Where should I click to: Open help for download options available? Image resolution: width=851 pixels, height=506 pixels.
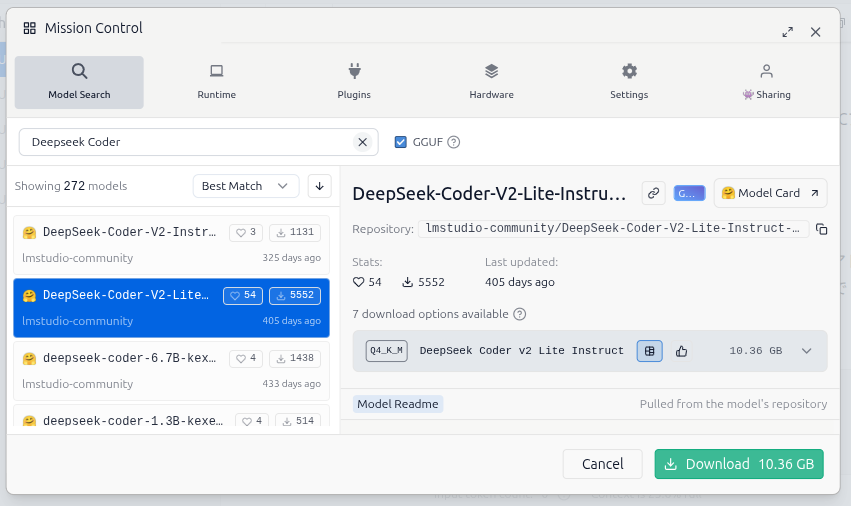(x=520, y=314)
